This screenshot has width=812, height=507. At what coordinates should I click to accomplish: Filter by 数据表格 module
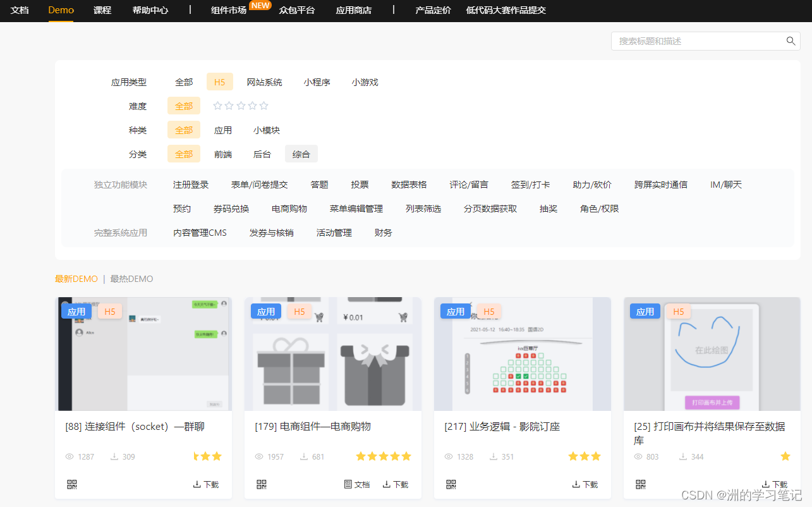[x=409, y=185]
